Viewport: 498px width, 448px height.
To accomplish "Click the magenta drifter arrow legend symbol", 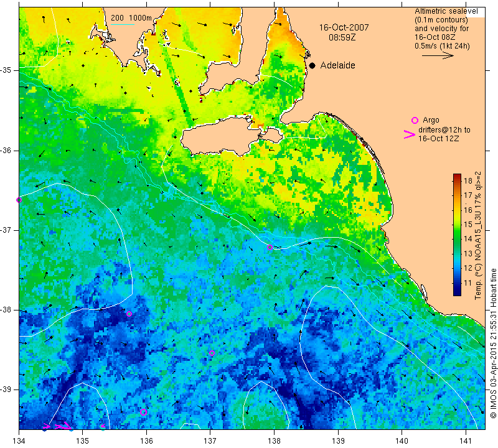I will coord(410,134).
